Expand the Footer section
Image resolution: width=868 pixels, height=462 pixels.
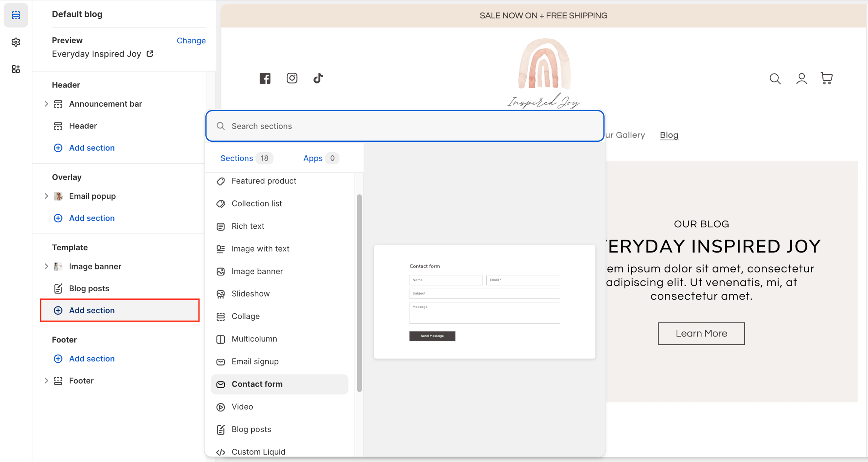46,381
